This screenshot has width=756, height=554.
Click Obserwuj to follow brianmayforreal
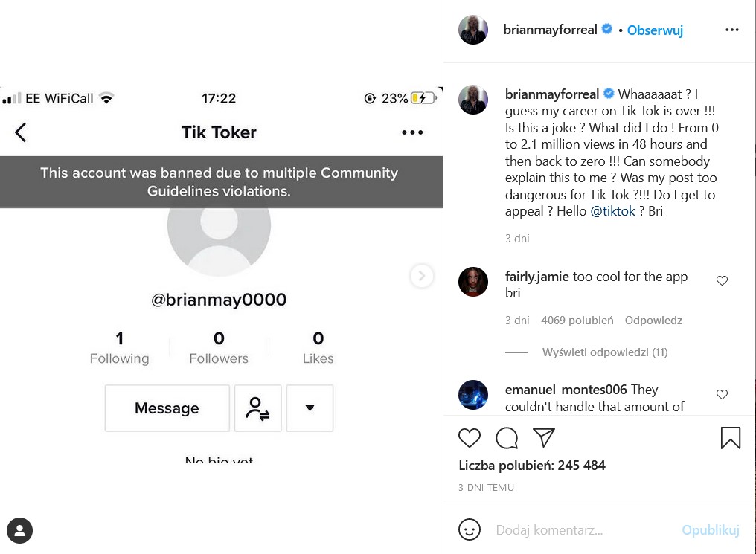coord(655,30)
